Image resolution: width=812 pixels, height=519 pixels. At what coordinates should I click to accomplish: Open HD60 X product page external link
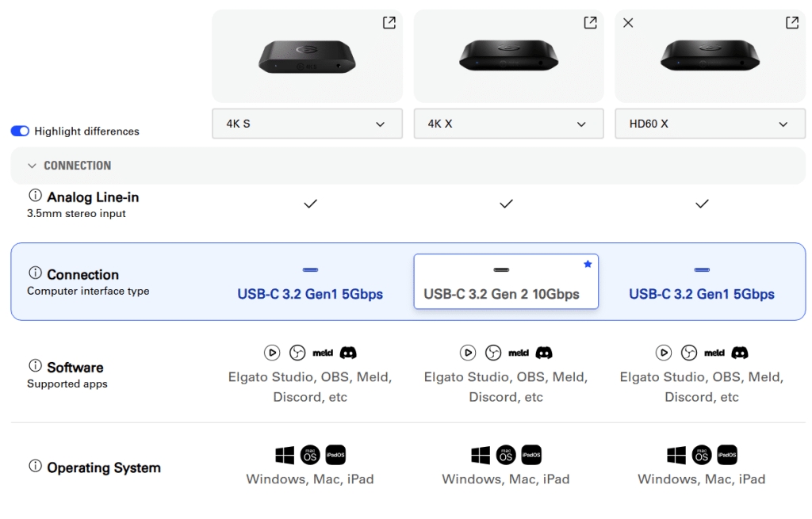pos(791,23)
